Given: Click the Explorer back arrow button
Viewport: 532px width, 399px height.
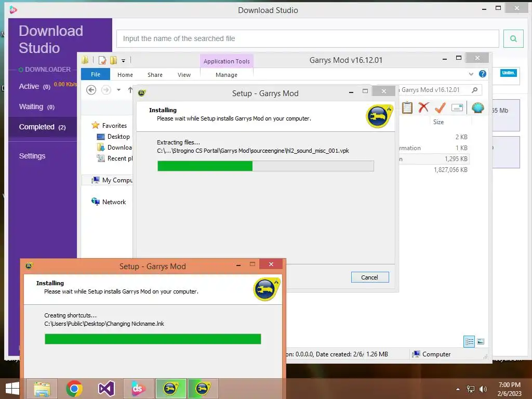Looking at the screenshot, I should point(91,90).
